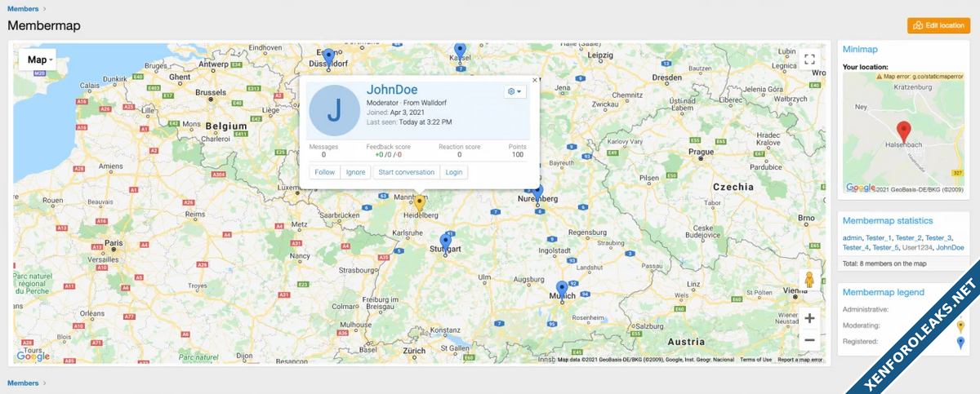Click the Edit location button
The width and height of the screenshot is (980, 394).
point(938,25)
